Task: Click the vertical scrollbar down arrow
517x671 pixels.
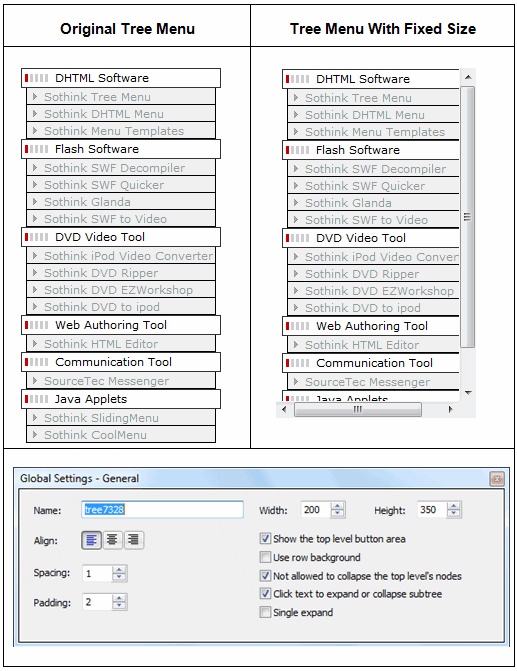Action: [468, 393]
